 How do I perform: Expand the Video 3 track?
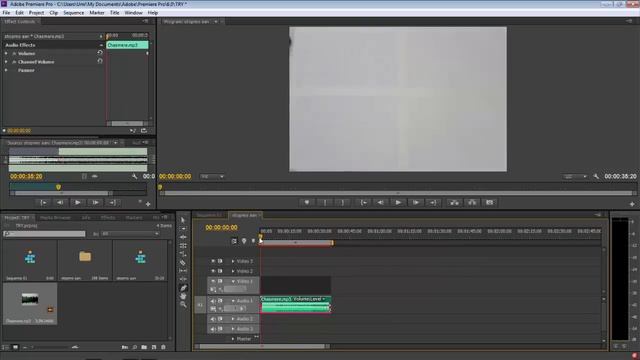233,261
